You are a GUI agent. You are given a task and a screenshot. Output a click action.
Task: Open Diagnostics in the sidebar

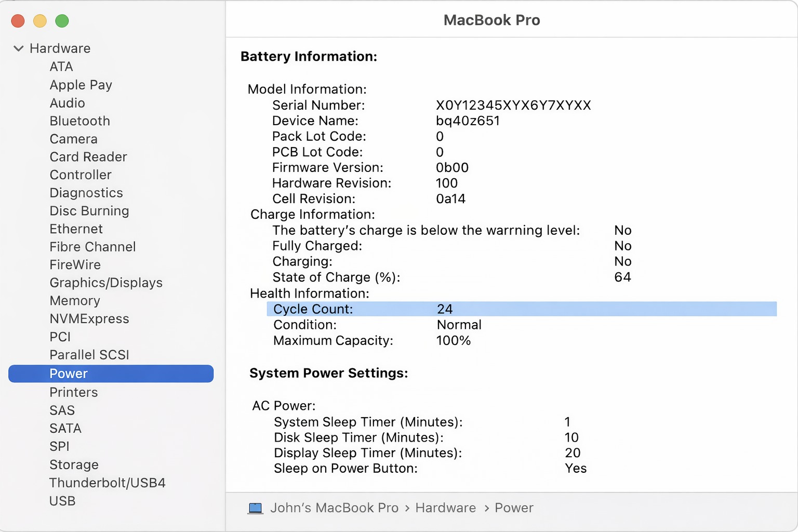pyautogui.click(x=86, y=193)
